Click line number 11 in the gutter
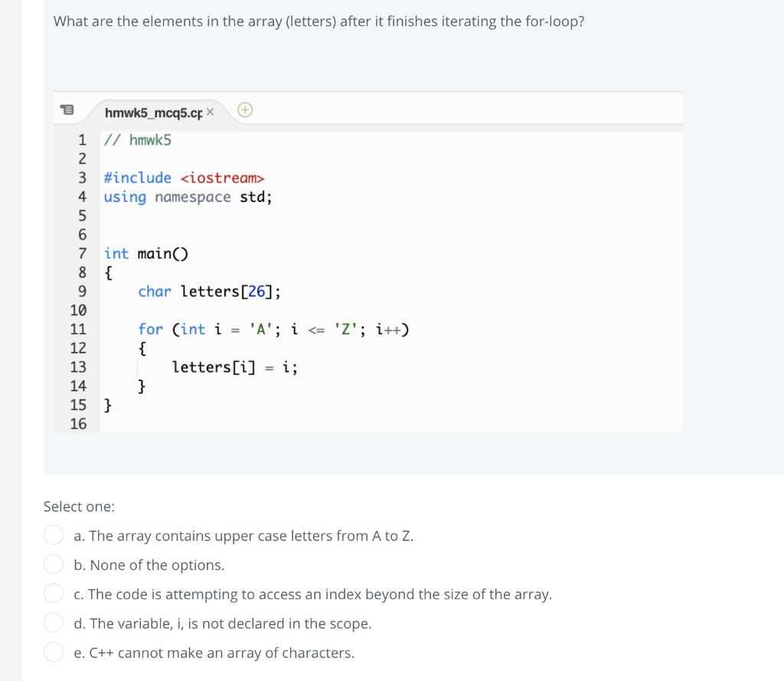Image resolution: width=784 pixels, height=681 pixels. [x=78, y=329]
